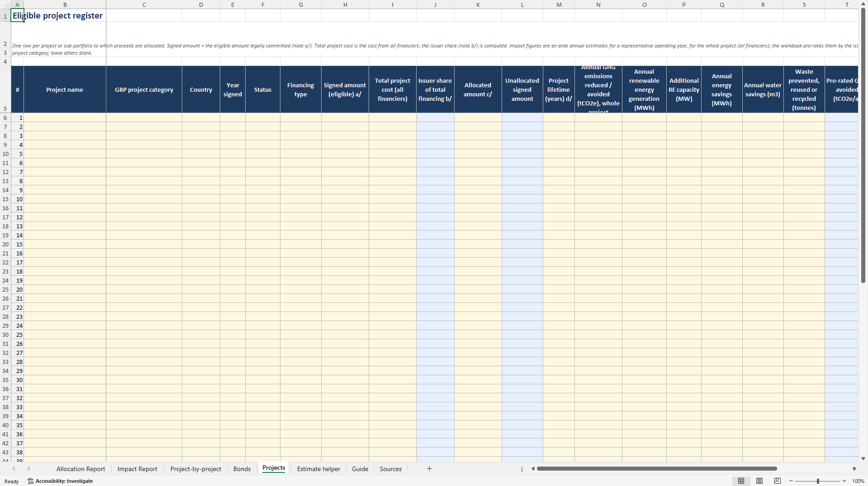Select column N header

coord(598,5)
